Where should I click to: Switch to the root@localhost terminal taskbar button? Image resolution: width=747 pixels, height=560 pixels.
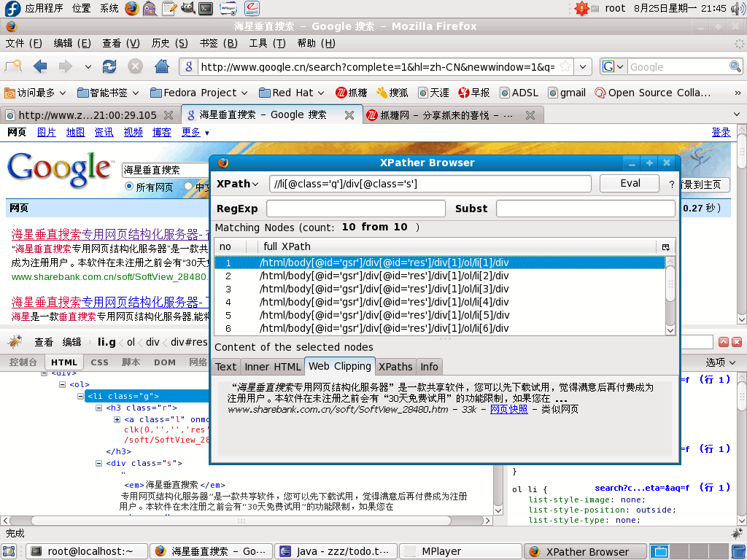click(x=86, y=551)
